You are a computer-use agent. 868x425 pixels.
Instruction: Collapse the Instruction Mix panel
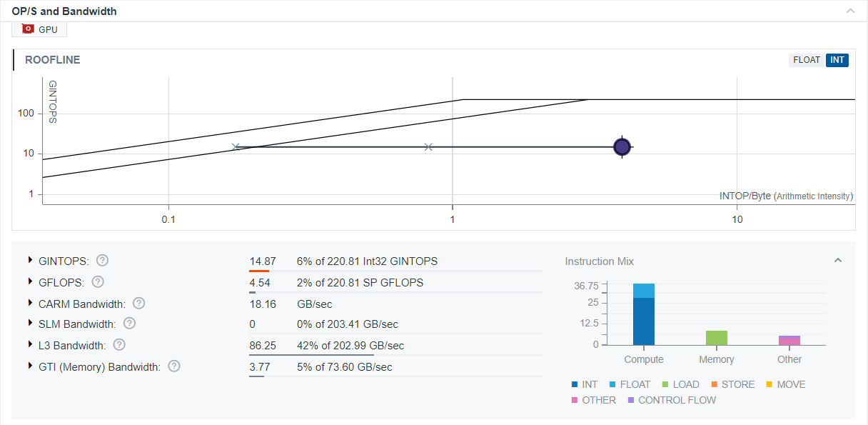[x=838, y=261]
